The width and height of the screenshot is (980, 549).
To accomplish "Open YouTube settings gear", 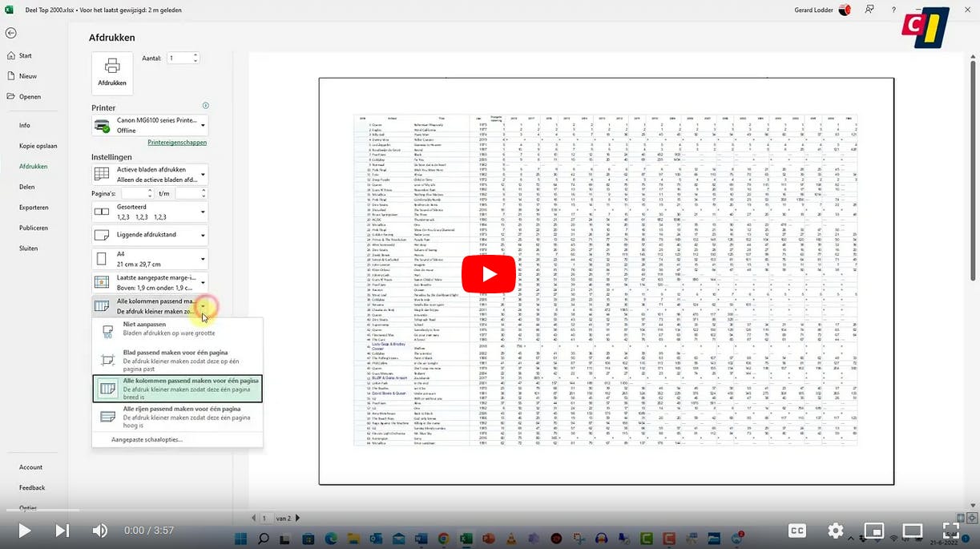I will pyautogui.click(x=836, y=531).
